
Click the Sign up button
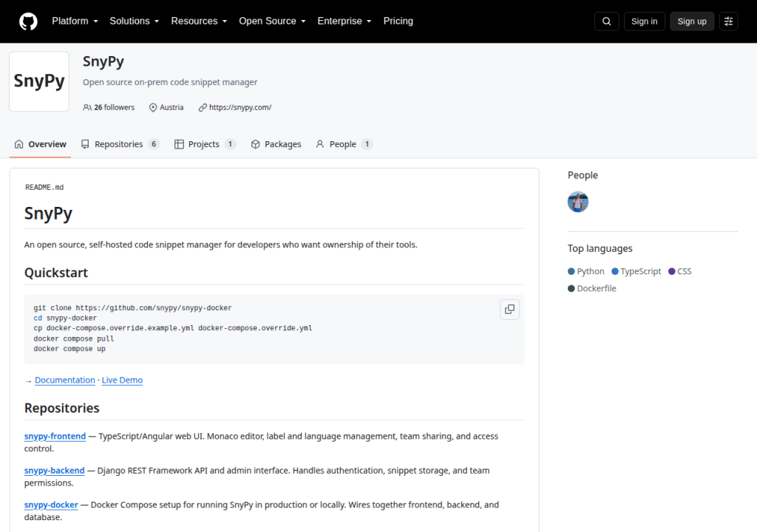692,21
